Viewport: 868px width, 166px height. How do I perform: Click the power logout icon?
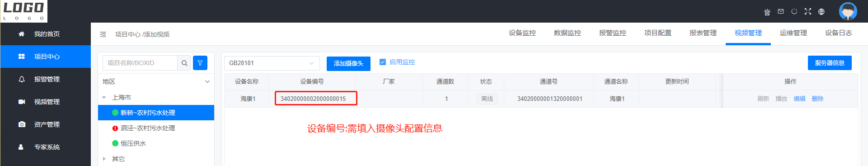[794, 11]
